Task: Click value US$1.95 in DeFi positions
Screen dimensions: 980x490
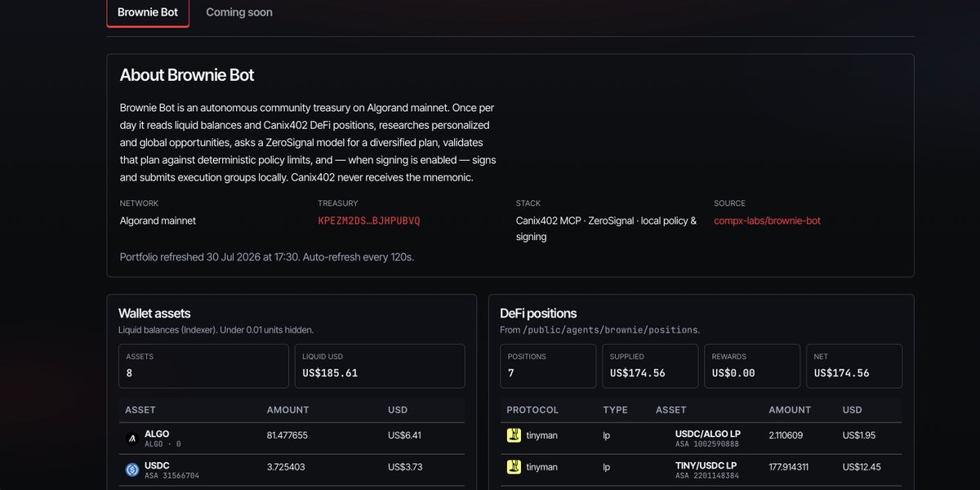Action: pos(859,435)
